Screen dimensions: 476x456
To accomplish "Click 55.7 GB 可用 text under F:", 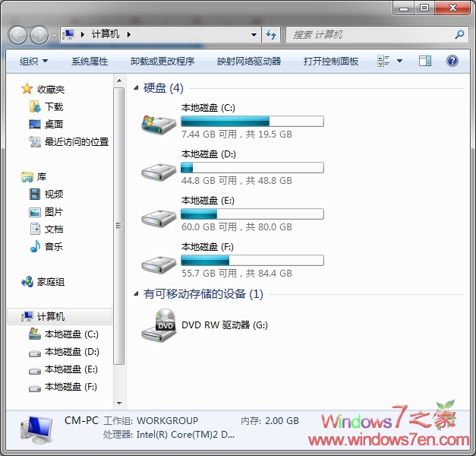I will [x=210, y=273].
